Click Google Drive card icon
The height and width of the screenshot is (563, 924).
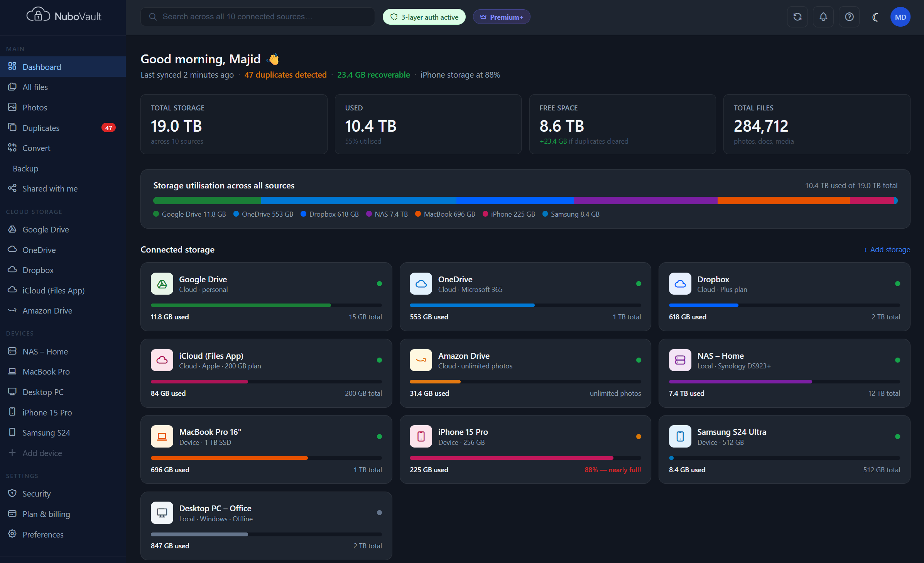[x=162, y=284]
